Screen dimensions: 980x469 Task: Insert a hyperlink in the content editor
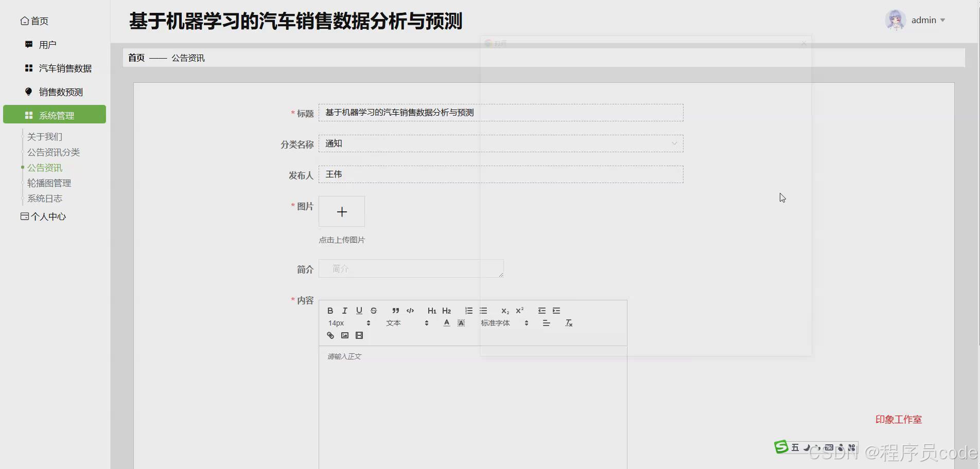click(x=330, y=335)
